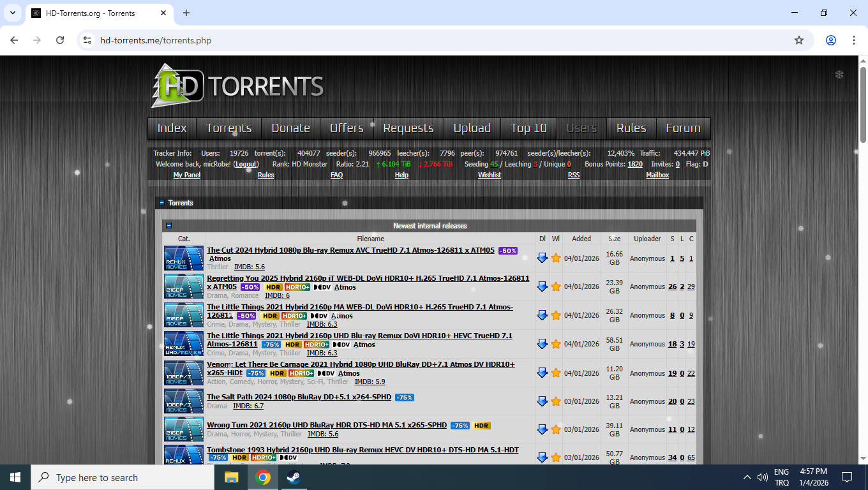
Task: Open the notification center icon
Action: point(847,477)
